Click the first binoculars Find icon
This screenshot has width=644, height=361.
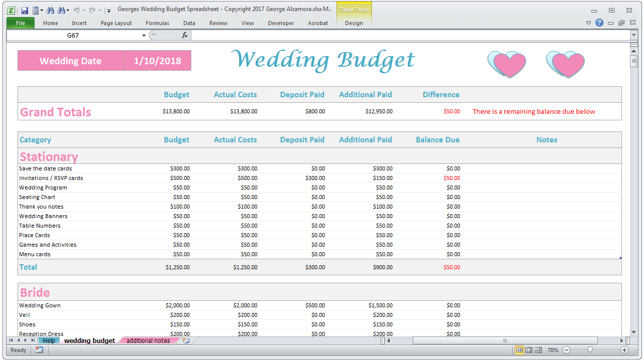coord(50,10)
